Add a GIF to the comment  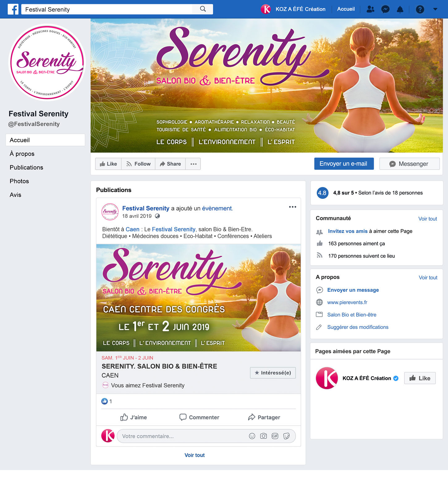[275, 436]
